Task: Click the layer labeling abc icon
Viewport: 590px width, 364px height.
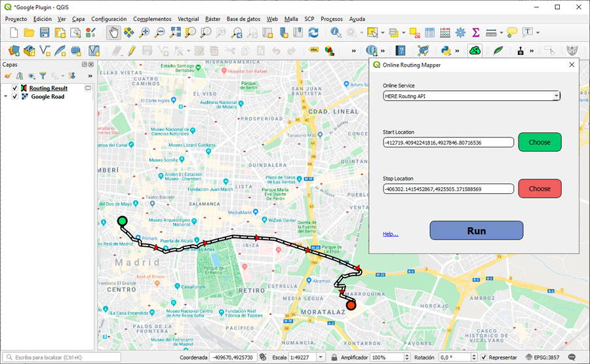Action: coord(314,50)
